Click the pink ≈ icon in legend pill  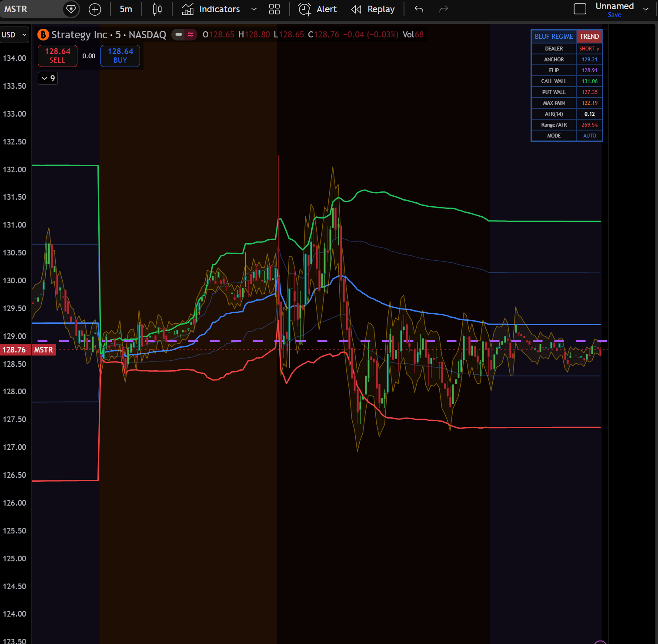click(x=190, y=34)
